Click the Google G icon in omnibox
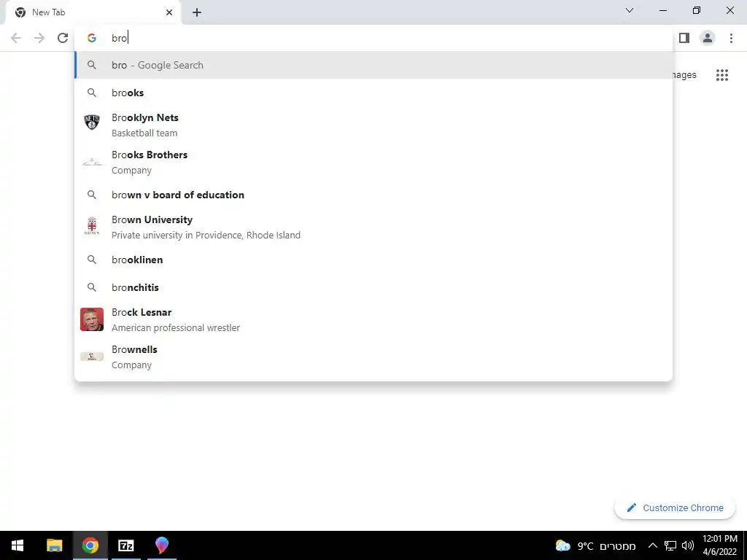 coord(92,38)
